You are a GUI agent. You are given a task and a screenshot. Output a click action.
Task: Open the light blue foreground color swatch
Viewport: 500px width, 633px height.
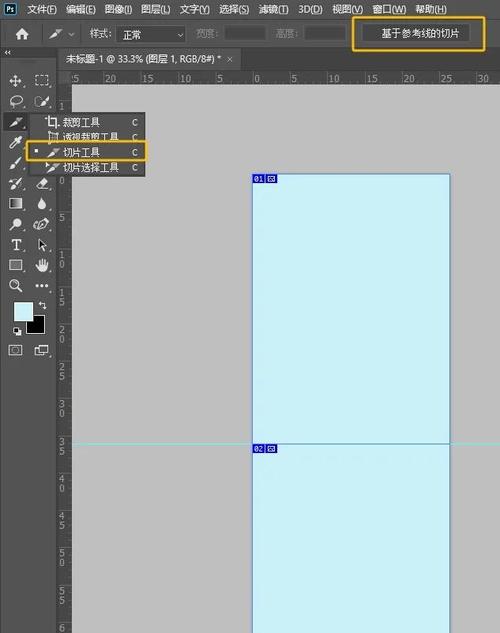[23, 312]
